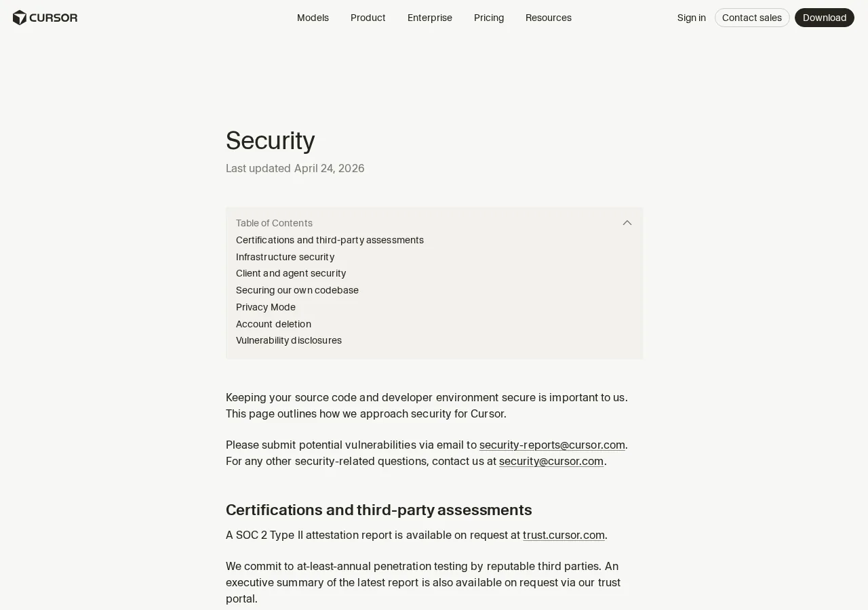Click the Sign in link
The width and height of the screenshot is (868, 610).
tap(692, 18)
